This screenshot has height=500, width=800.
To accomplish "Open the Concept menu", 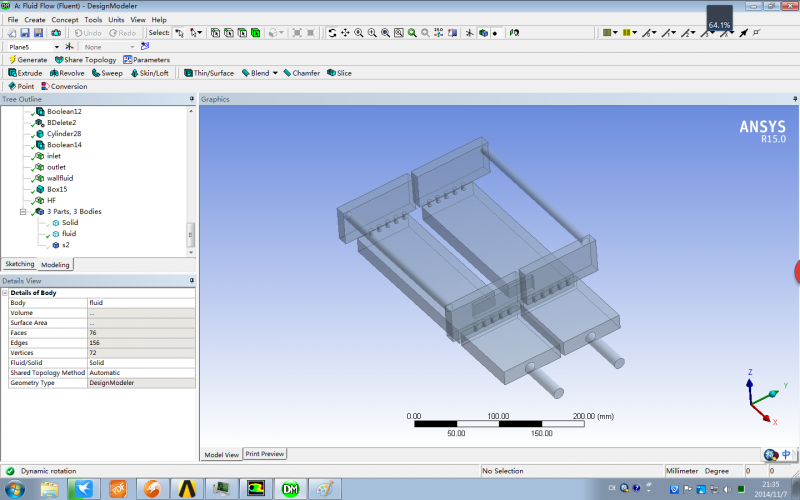I will [x=65, y=19].
